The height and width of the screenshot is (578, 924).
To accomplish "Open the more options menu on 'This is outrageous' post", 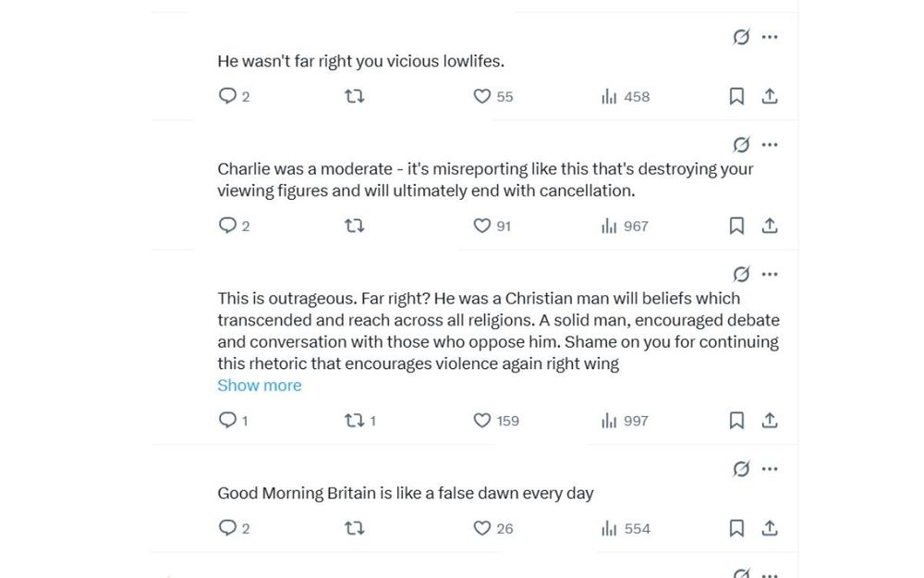I will [770, 274].
